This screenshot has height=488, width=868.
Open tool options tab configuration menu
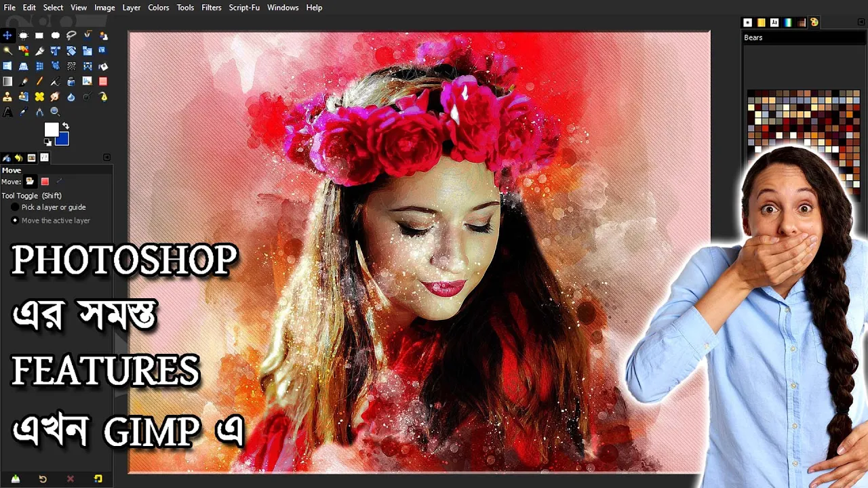pyautogui.click(x=106, y=157)
